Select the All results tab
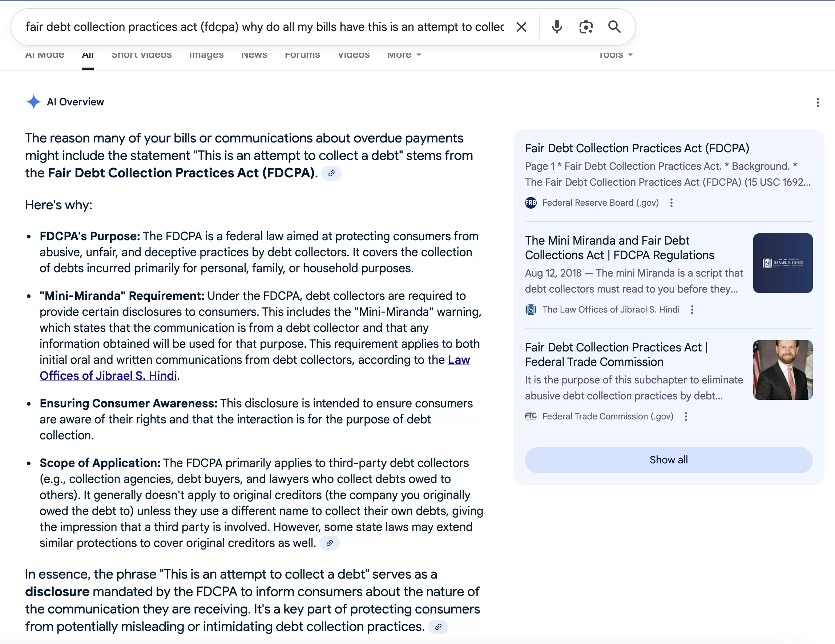835x644 pixels. coord(88,55)
